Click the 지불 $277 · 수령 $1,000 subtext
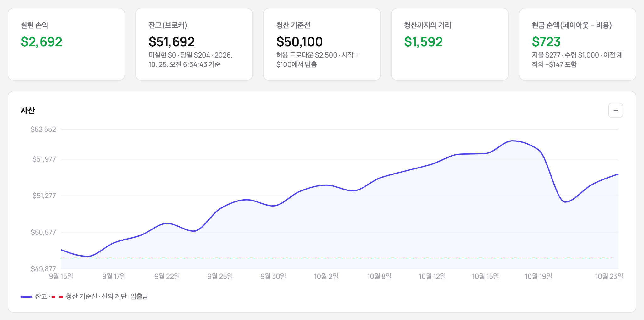The image size is (644, 320). point(577,60)
